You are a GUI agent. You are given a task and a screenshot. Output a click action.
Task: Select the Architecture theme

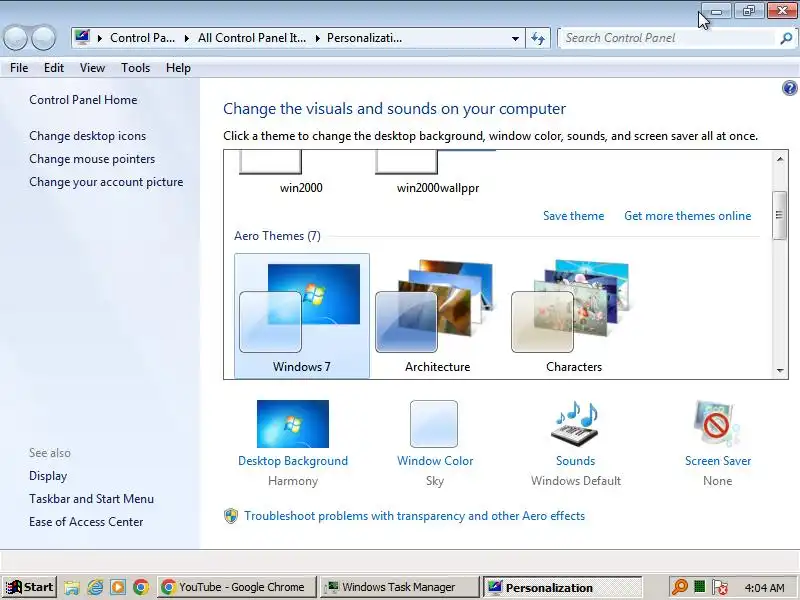(437, 316)
